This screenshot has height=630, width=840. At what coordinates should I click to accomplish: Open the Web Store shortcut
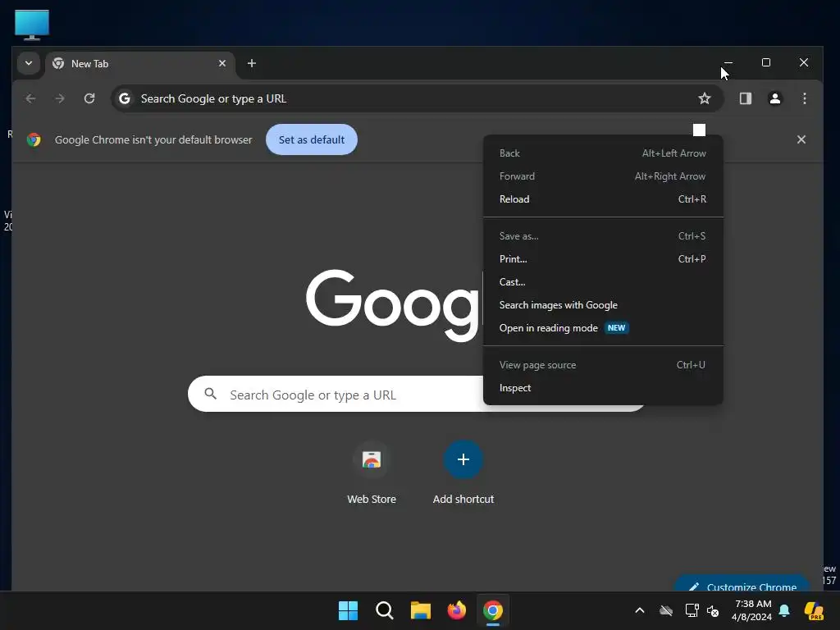point(372,473)
